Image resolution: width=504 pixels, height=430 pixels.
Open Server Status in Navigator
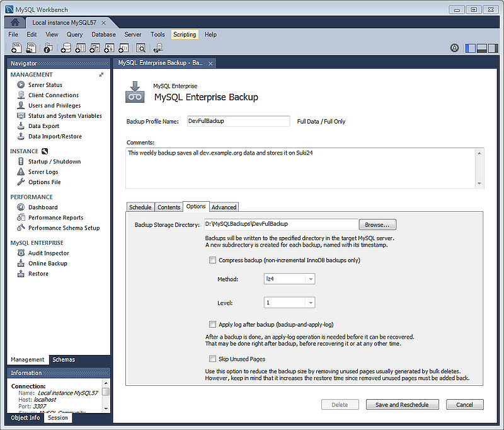pos(45,85)
